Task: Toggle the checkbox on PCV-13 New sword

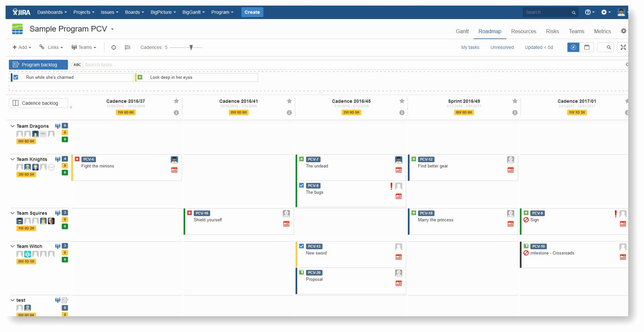Action: (301, 246)
